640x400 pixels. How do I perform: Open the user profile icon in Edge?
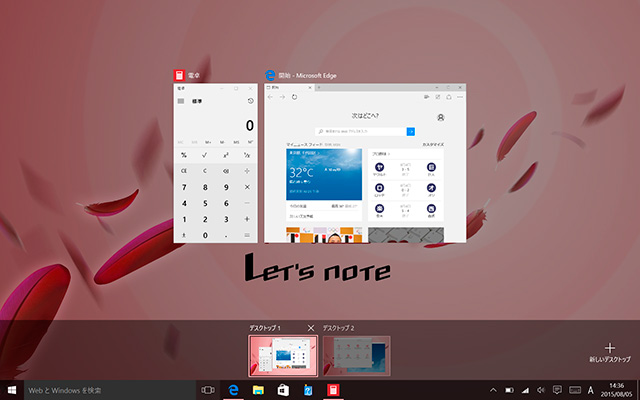pyautogui.click(x=440, y=117)
